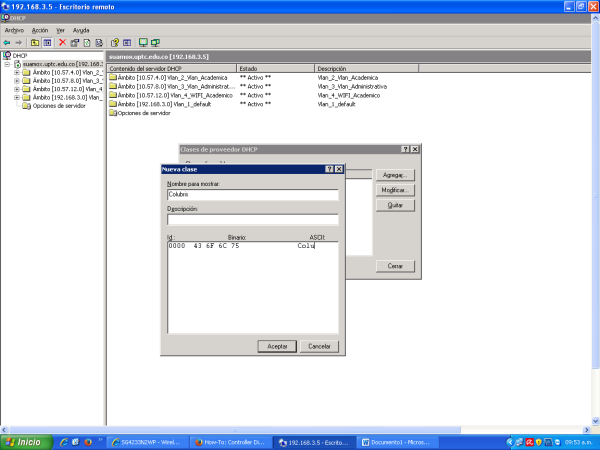The image size is (600, 450).
Task: Open the Ayuda menu
Action: pyautogui.click(x=81, y=30)
